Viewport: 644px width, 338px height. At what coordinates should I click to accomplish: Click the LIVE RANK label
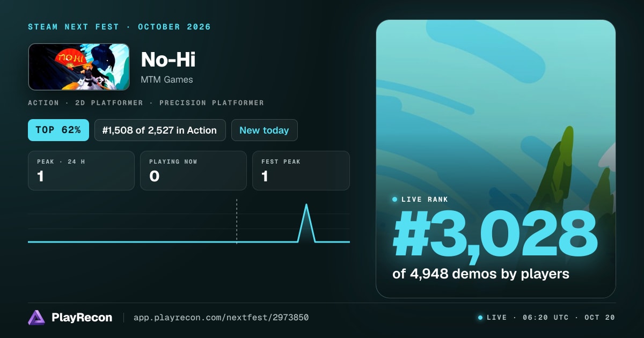click(x=425, y=200)
